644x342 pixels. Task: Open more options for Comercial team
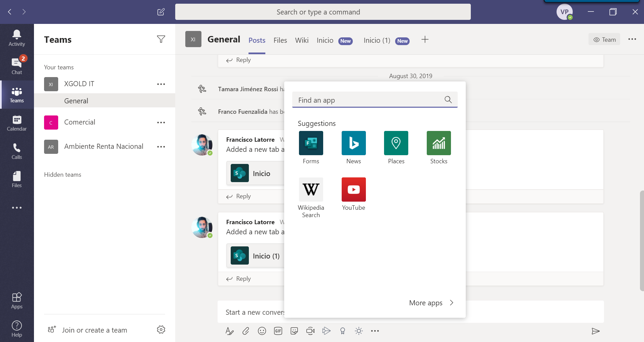coord(161,123)
